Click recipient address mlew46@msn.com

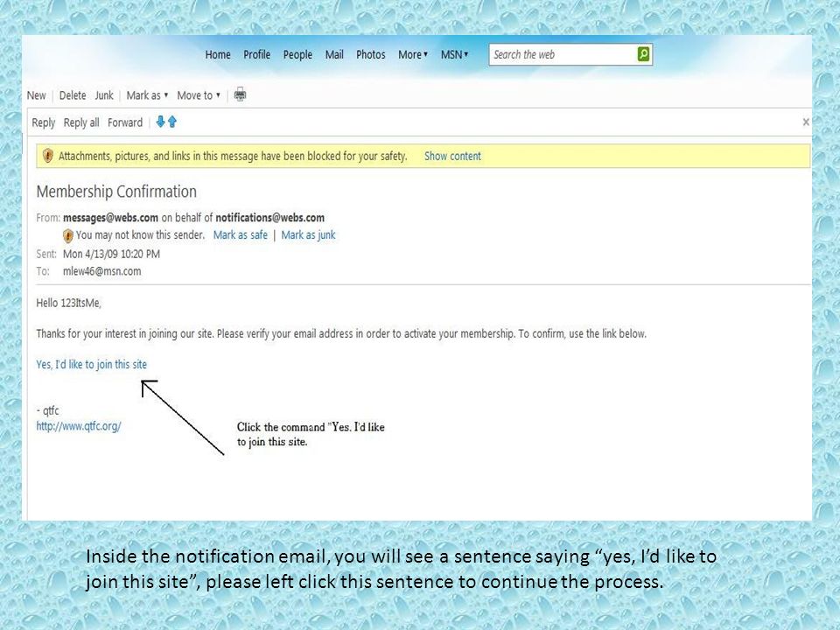tap(101, 271)
